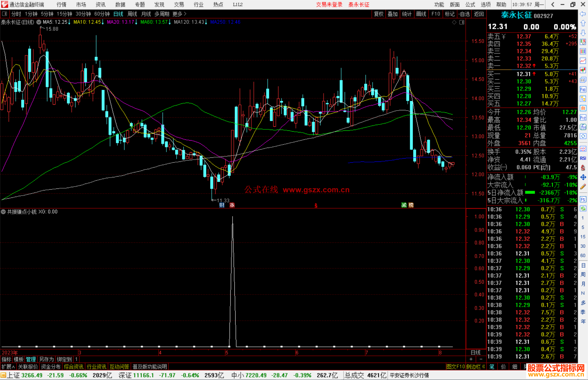Screen dimensions: 588x380
Task: Click the candlestick chart sidebar icon
Action: tap(583, 70)
